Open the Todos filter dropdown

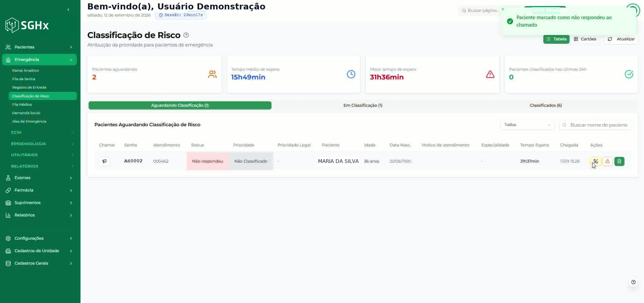click(527, 125)
